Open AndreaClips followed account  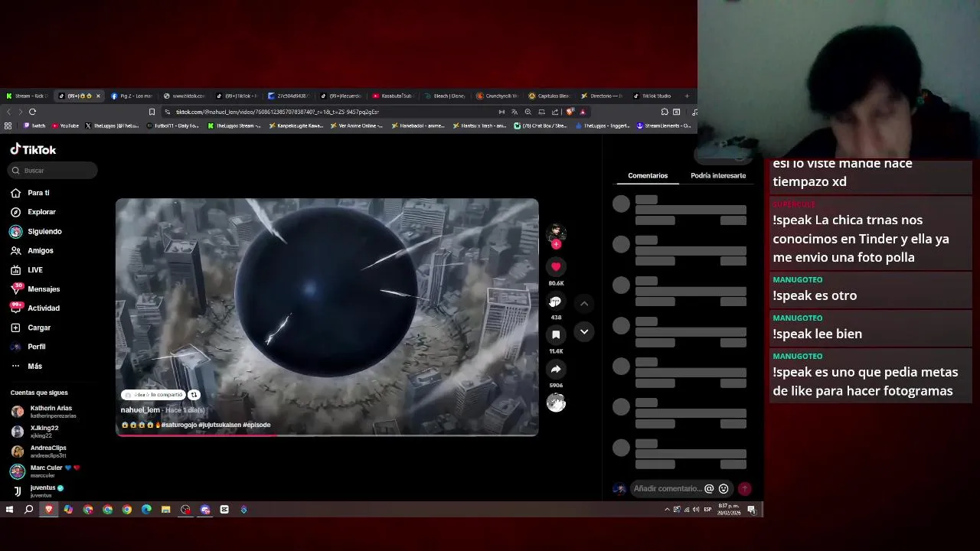(x=40, y=452)
